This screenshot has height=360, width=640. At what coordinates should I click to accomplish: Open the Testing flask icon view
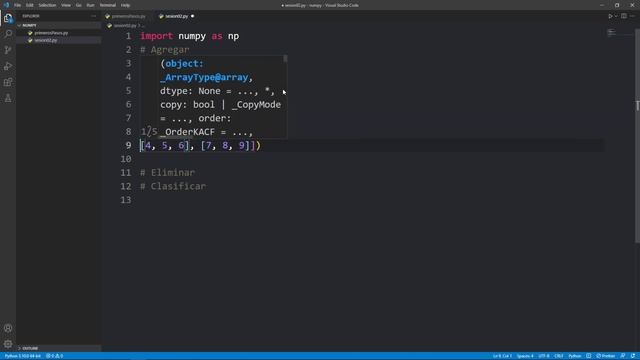(8, 98)
